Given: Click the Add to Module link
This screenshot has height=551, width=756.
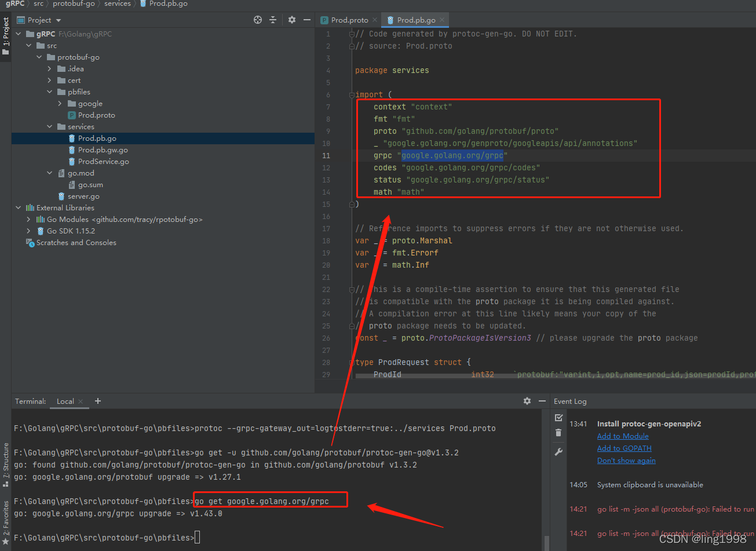Looking at the screenshot, I should [x=622, y=436].
